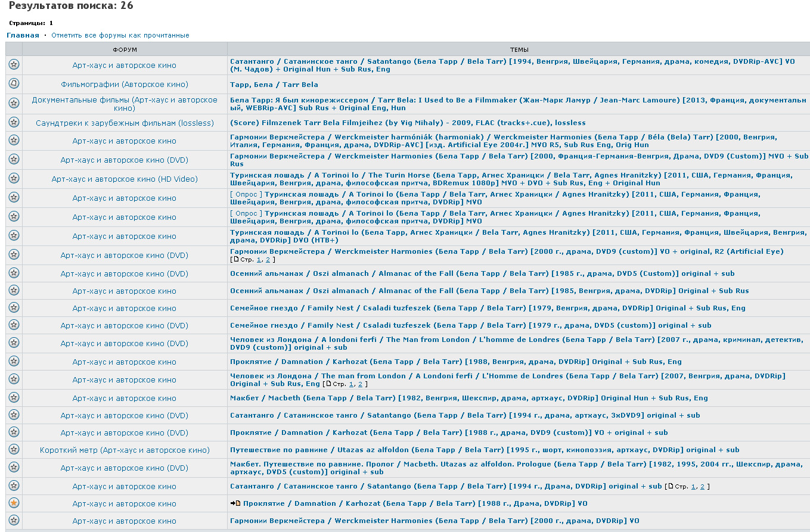This screenshot has width=810, height=532.
Task: Click status icon of Проклятие DVD9 (custom) row
Action: point(14,432)
